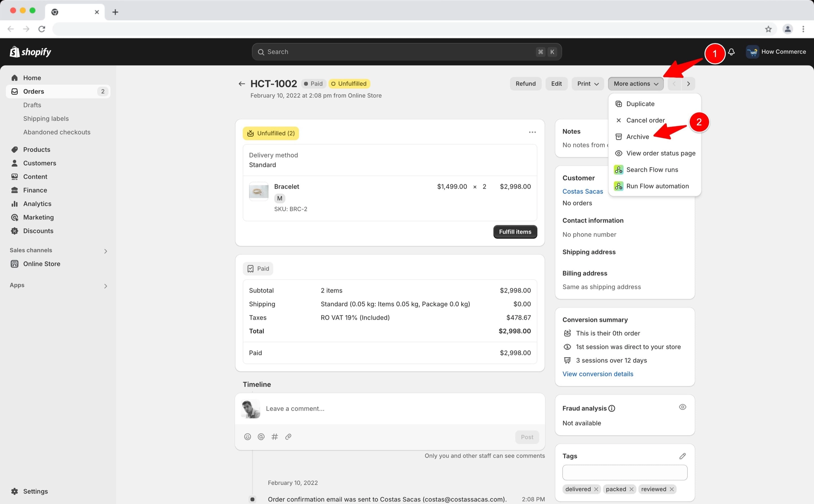
Task: Remove the reviewed tag
Action: click(x=672, y=489)
